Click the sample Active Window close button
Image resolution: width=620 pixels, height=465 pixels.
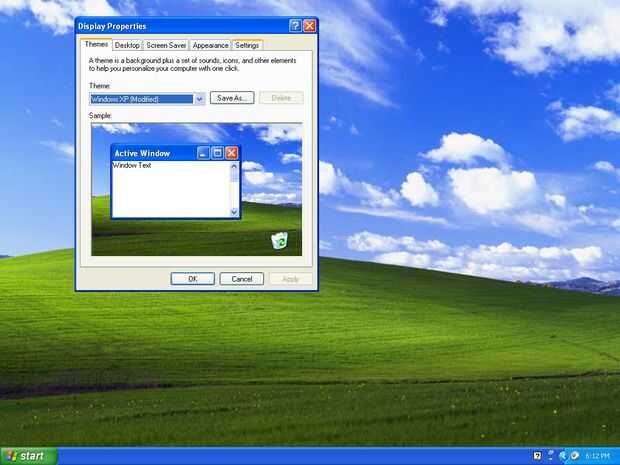(232, 153)
